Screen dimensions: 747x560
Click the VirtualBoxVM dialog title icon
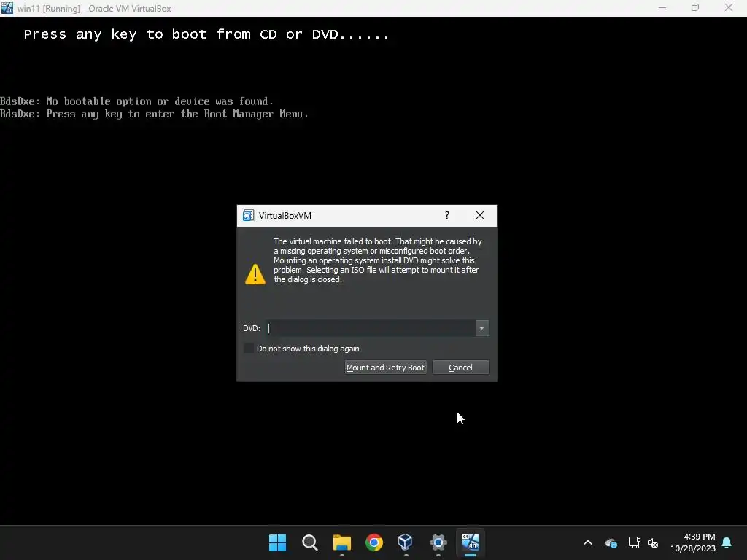248,215
